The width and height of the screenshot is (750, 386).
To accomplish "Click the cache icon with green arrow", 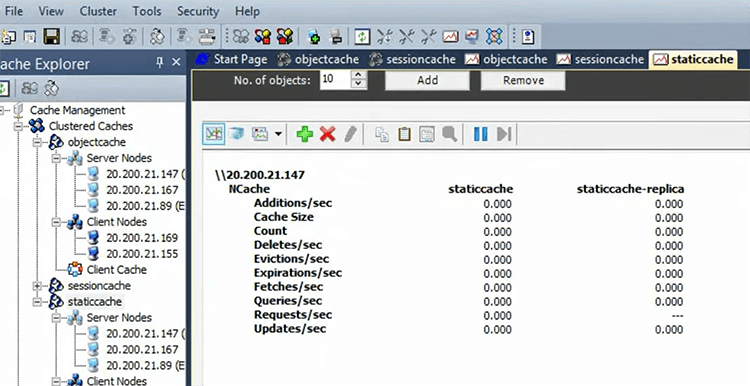I will click(x=285, y=36).
